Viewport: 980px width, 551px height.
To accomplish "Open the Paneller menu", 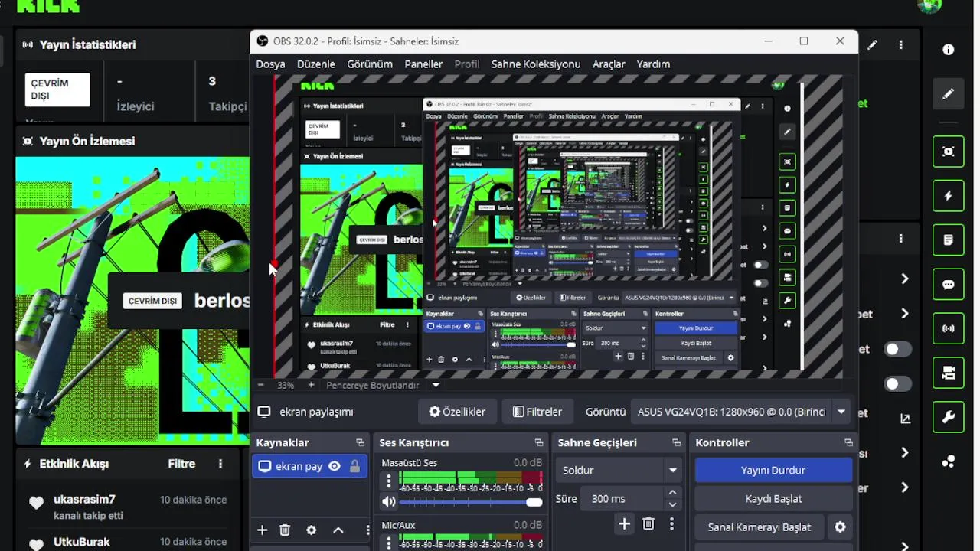I will point(423,64).
